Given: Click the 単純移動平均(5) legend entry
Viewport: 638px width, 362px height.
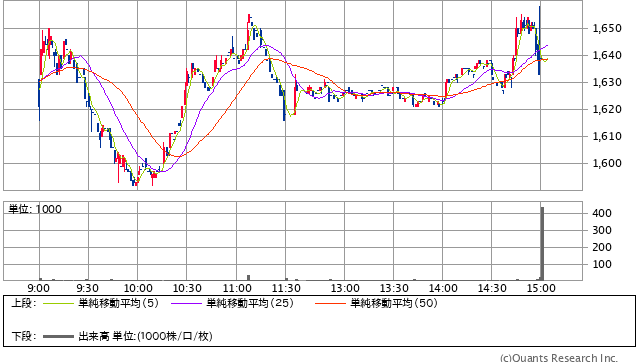Looking at the screenshot, I should coord(118,303).
